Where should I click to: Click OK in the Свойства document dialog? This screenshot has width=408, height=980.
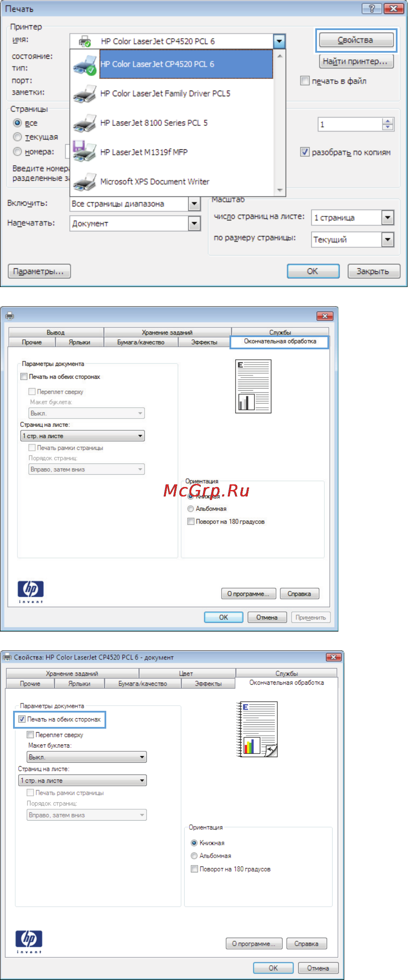pyautogui.click(x=273, y=968)
